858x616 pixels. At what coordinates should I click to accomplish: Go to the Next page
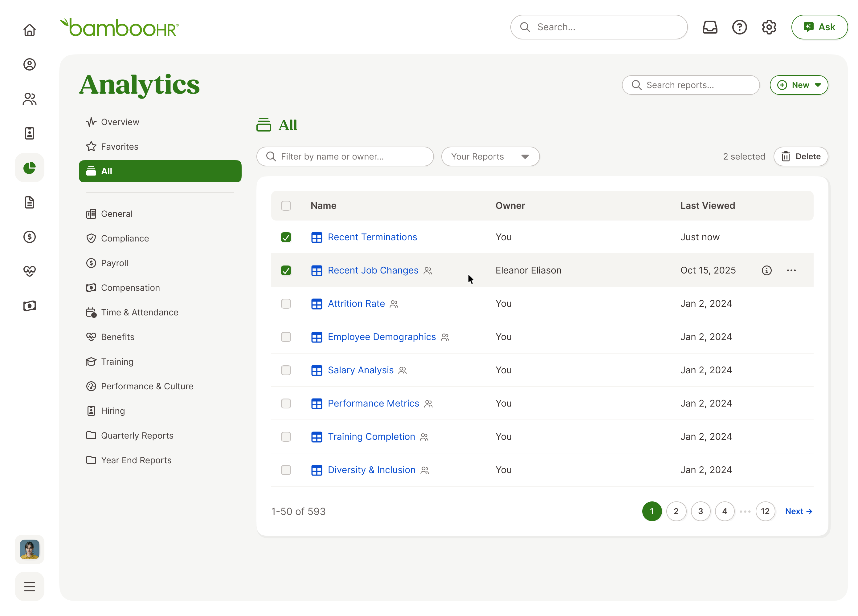point(799,511)
